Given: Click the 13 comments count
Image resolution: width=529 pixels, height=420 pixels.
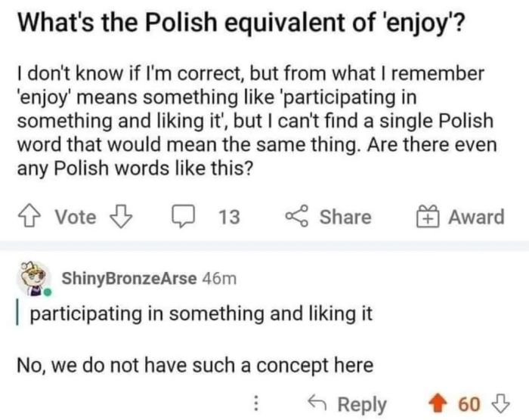Looking at the screenshot, I should point(229,218).
